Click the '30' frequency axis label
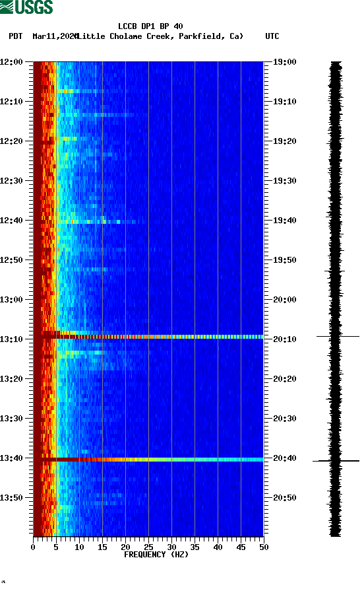The height and width of the screenshot is (589, 364). (171, 547)
